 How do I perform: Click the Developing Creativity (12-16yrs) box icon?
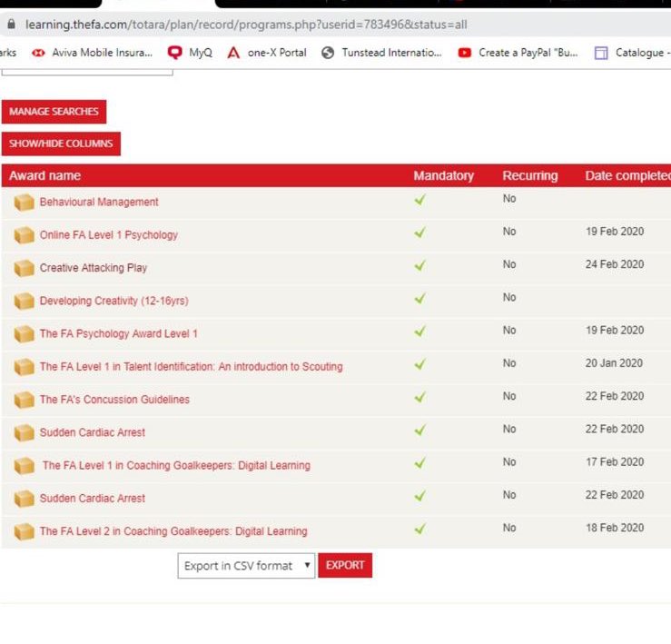[x=24, y=301]
